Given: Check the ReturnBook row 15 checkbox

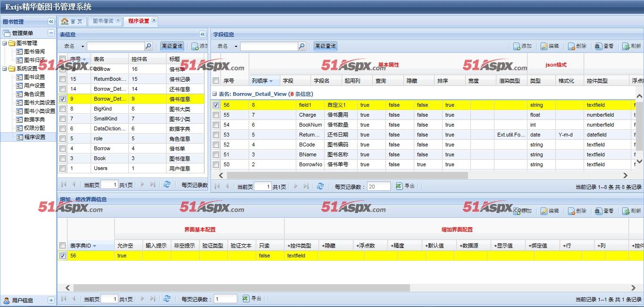Looking at the screenshot, I should coord(62,79).
